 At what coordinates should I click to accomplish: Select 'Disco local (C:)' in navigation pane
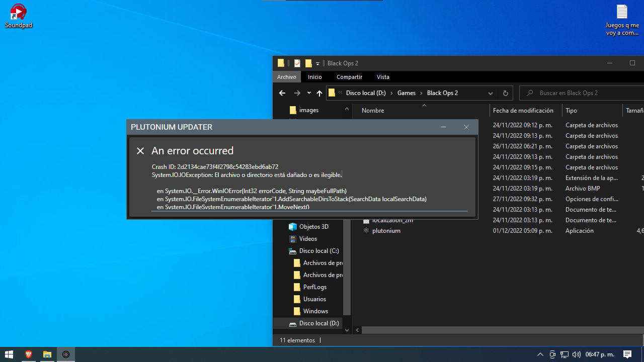319,251
